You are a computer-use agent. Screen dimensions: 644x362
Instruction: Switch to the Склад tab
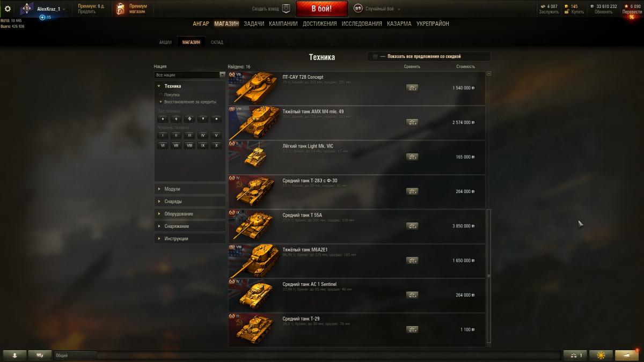tap(217, 42)
